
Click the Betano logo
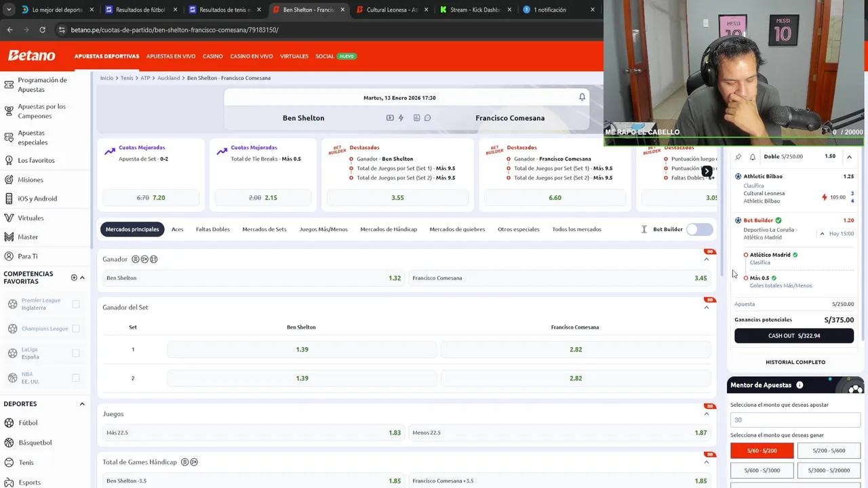pos(32,56)
